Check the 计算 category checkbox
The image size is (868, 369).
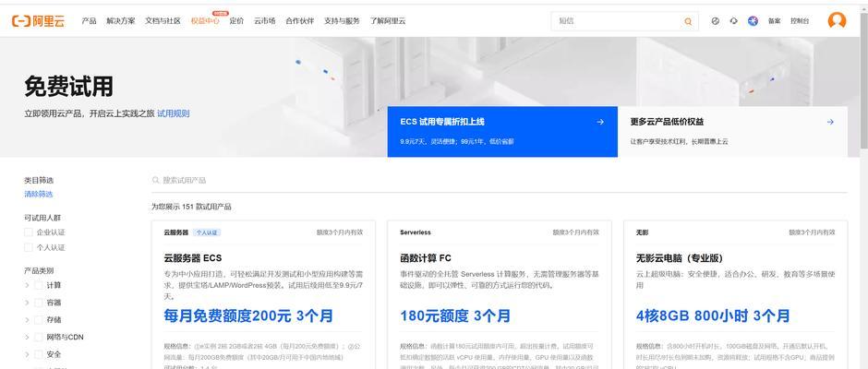coord(39,285)
